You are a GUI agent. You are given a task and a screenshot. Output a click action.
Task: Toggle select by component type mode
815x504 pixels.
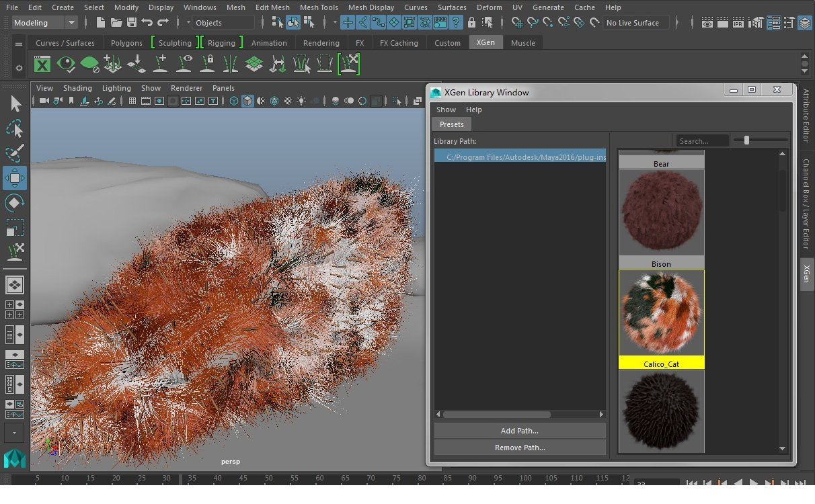(309, 22)
